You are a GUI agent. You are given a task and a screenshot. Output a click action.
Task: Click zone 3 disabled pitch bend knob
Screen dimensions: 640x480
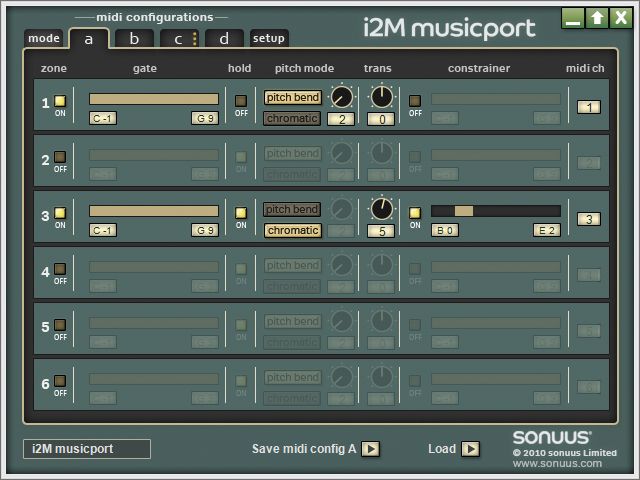pos(342,209)
